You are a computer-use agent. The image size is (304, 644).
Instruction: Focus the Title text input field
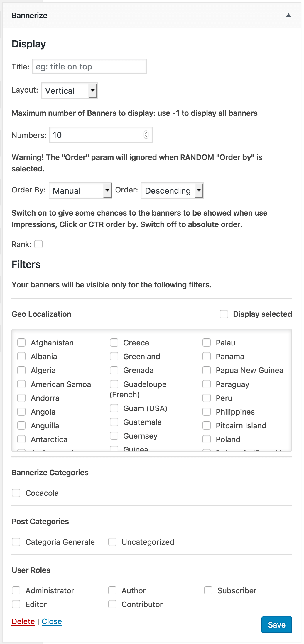coord(89,66)
